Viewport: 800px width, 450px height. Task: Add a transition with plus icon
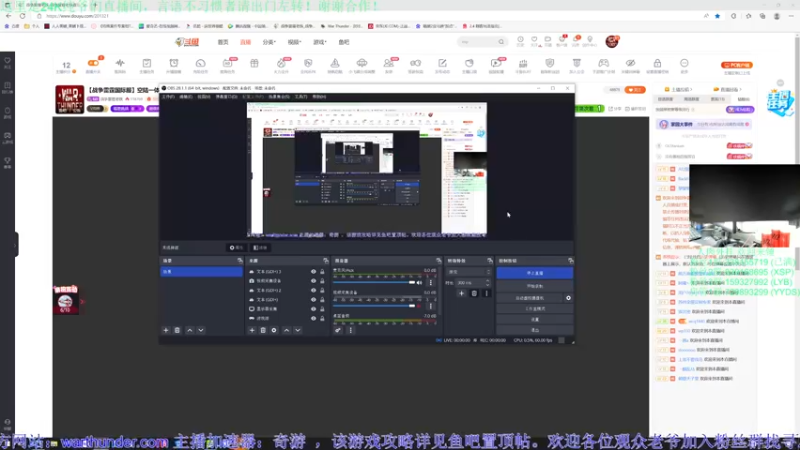pos(461,293)
